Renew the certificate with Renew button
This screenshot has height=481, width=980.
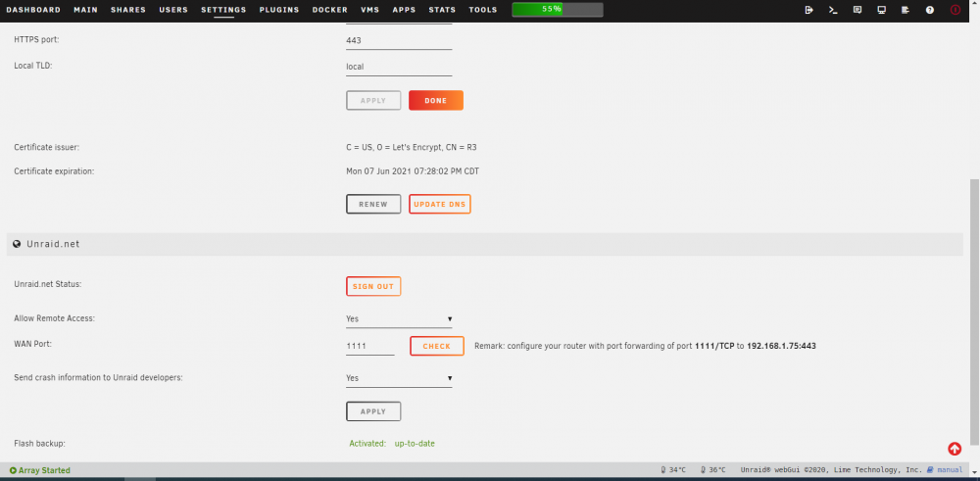point(373,205)
